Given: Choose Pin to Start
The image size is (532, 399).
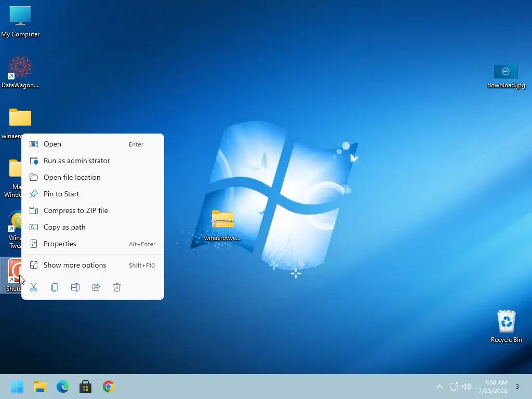Looking at the screenshot, I should [92, 194].
